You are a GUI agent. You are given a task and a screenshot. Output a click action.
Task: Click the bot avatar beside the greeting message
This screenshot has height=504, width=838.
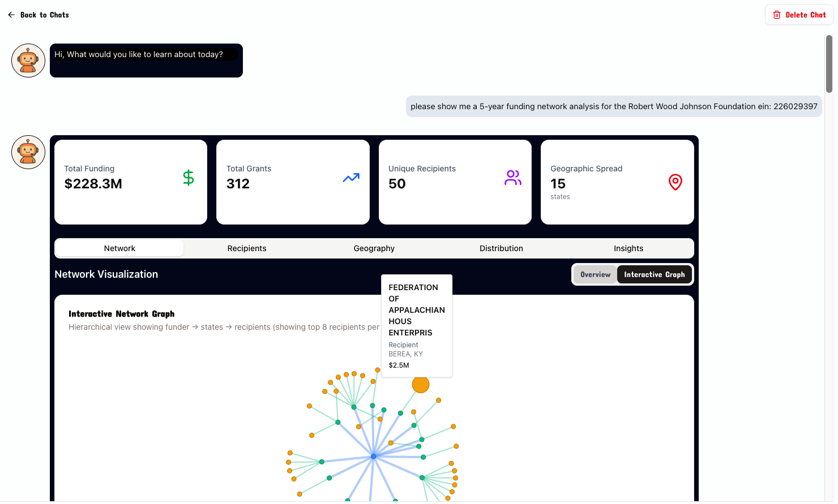pos(28,61)
